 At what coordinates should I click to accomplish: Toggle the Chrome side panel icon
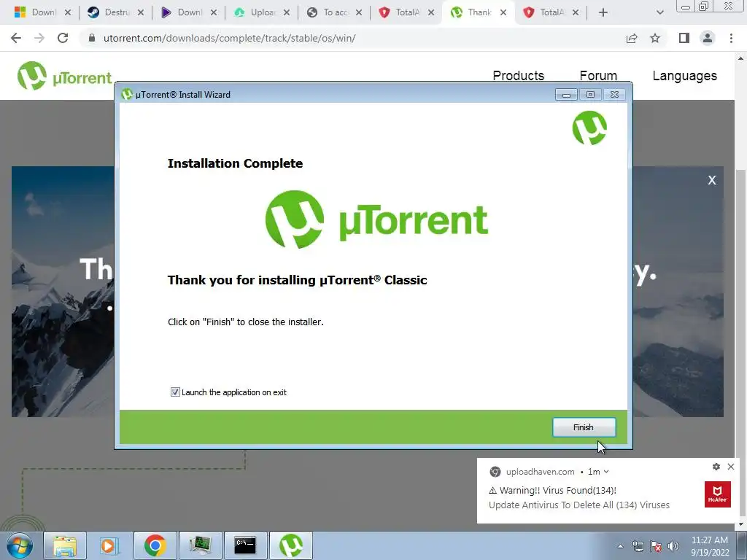pos(684,38)
